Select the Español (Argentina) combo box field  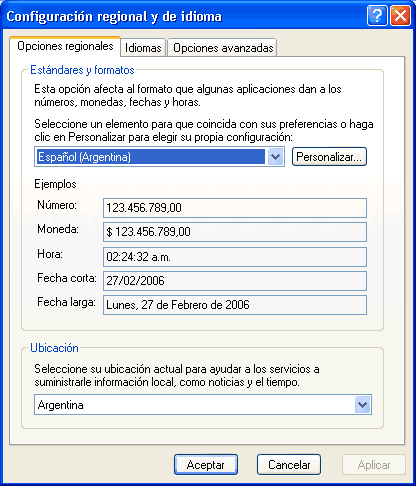159,157
